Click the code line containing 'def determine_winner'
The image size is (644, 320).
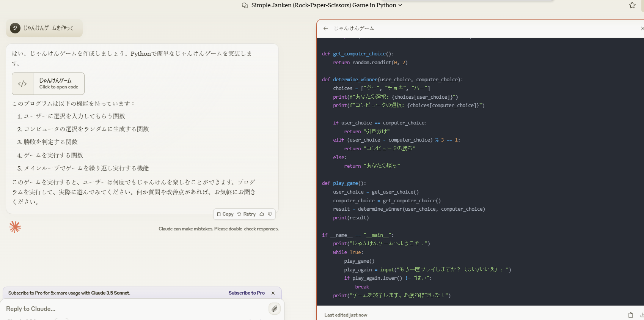pyautogui.click(x=392, y=80)
